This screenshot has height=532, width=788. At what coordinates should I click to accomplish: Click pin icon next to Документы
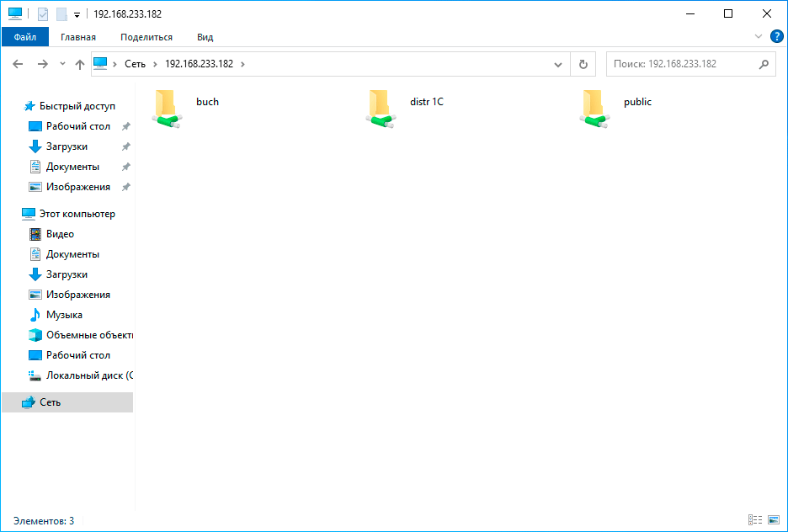tap(126, 167)
